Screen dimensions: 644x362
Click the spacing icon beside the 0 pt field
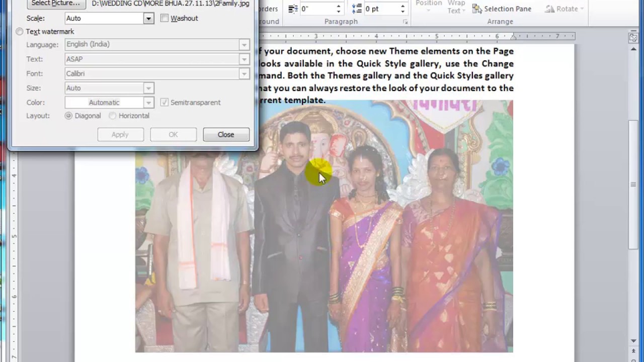pos(357,9)
